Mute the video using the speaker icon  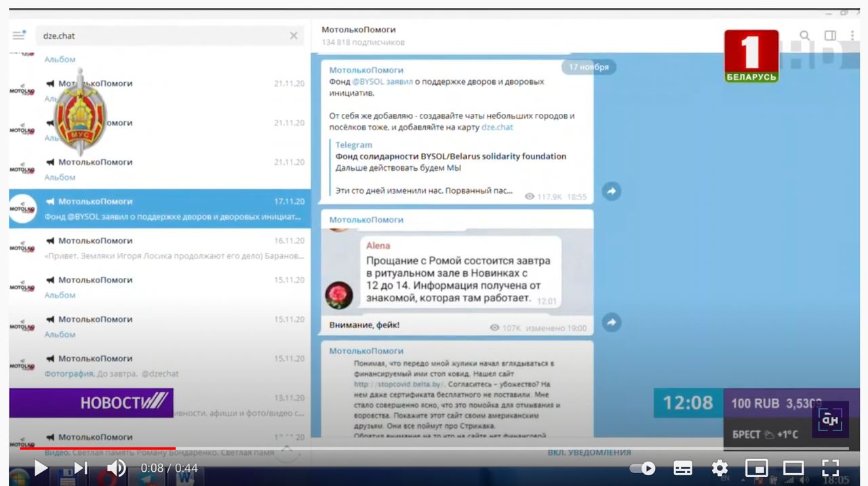coord(117,468)
